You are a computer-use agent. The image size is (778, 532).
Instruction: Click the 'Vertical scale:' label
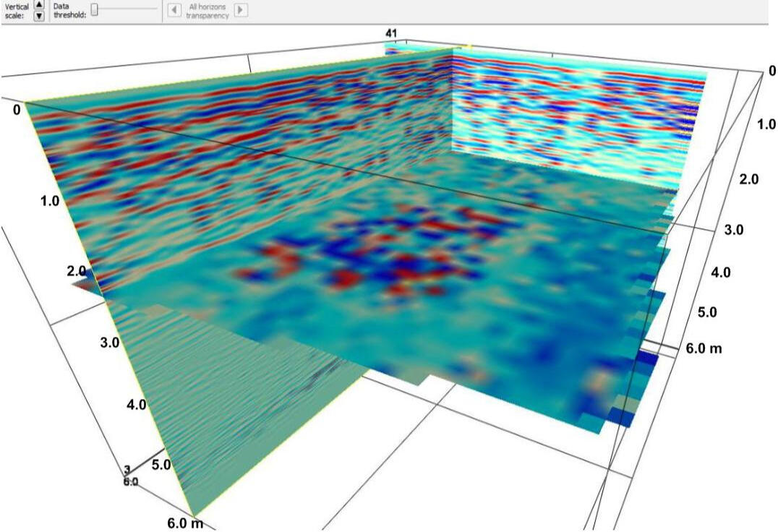click(x=17, y=10)
